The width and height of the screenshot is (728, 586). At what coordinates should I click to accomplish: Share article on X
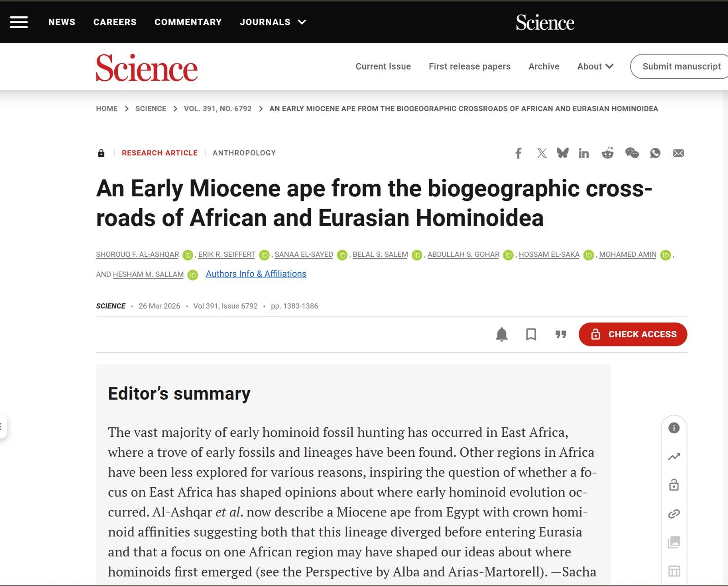click(541, 153)
